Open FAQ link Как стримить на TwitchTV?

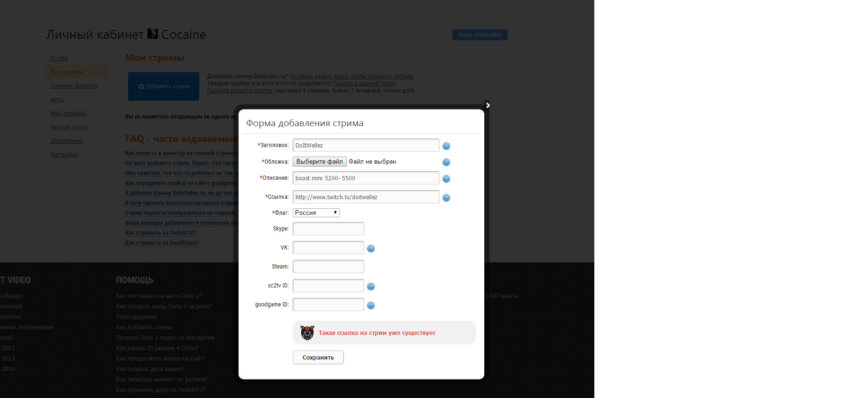click(160, 233)
